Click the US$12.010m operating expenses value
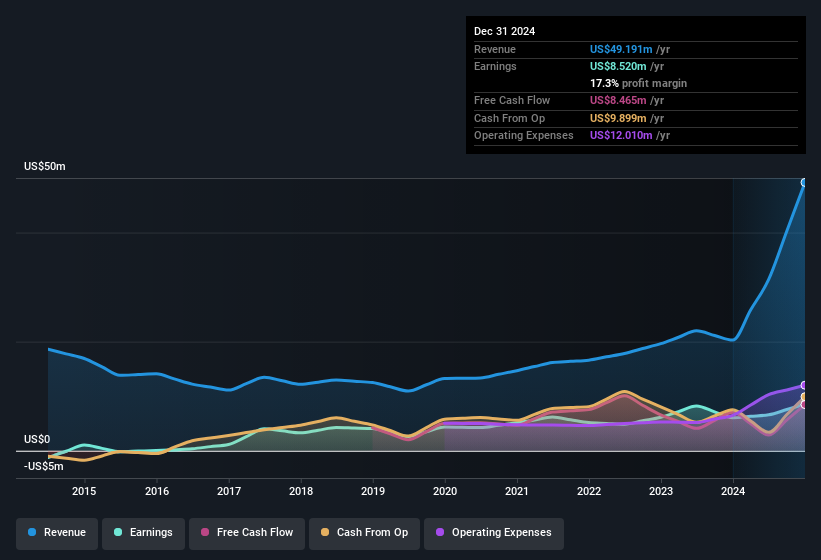Viewport: 821px width, 560px height. click(x=621, y=136)
